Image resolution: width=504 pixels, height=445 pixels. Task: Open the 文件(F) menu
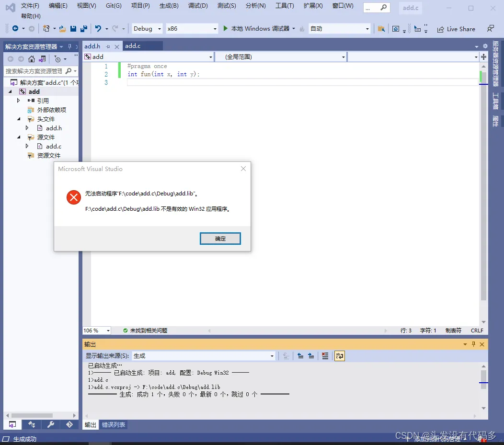tap(30, 5)
